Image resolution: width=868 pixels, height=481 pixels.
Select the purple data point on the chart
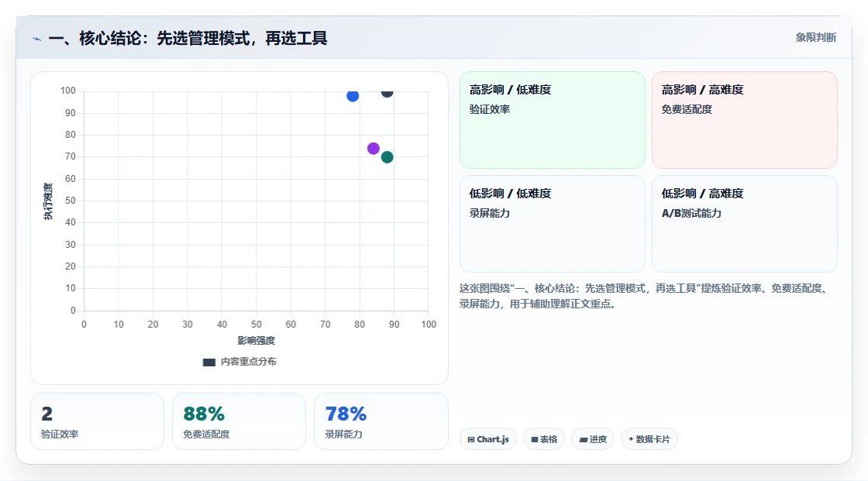tap(373, 149)
